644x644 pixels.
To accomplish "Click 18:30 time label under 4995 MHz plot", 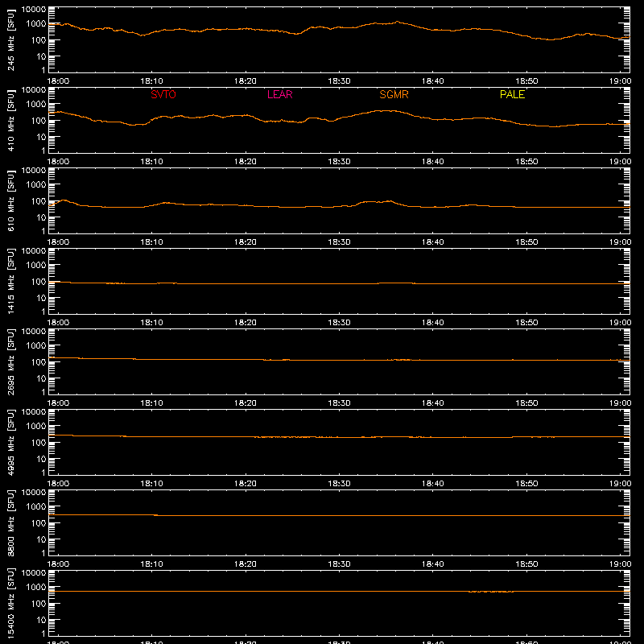I will [339, 484].
